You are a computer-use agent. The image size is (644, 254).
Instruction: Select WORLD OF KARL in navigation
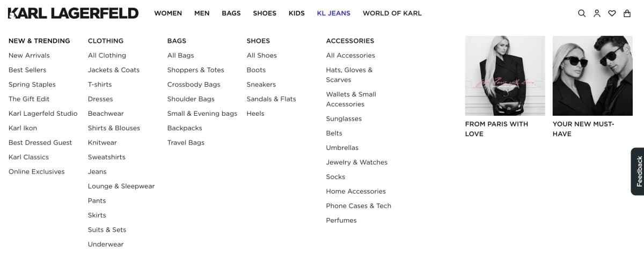pos(392,13)
